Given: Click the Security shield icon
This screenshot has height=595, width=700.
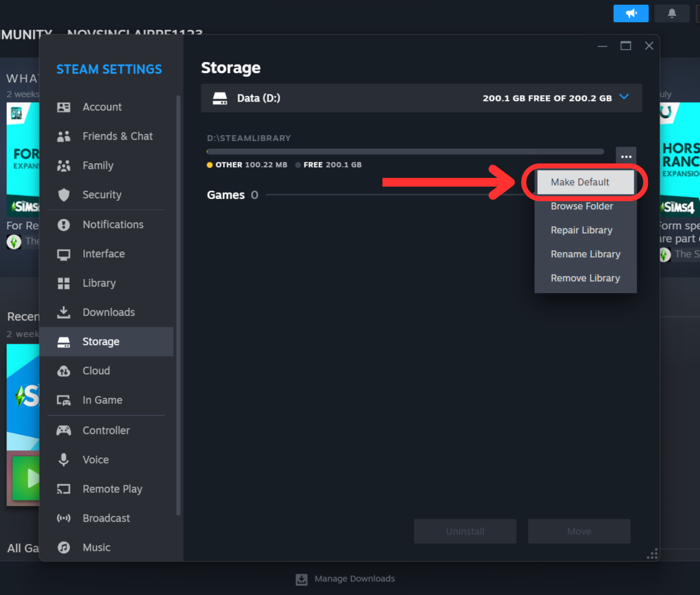Looking at the screenshot, I should pos(64,195).
